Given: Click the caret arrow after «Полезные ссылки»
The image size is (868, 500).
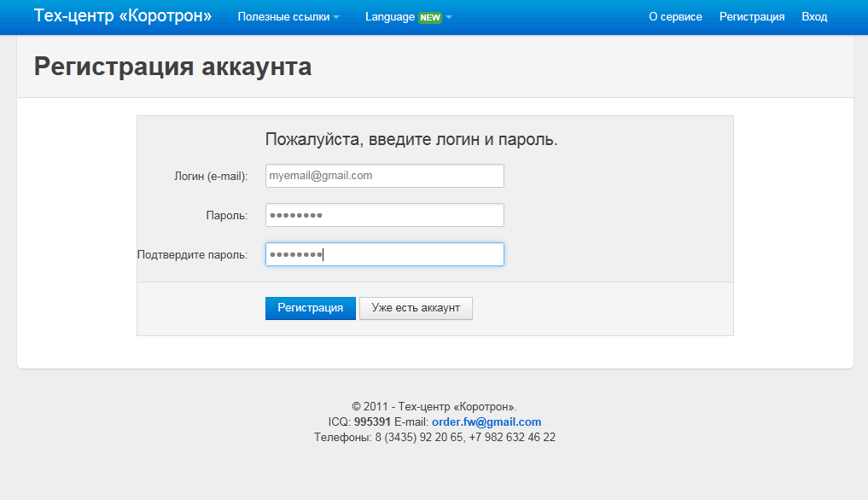Looking at the screenshot, I should click(x=336, y=18).
